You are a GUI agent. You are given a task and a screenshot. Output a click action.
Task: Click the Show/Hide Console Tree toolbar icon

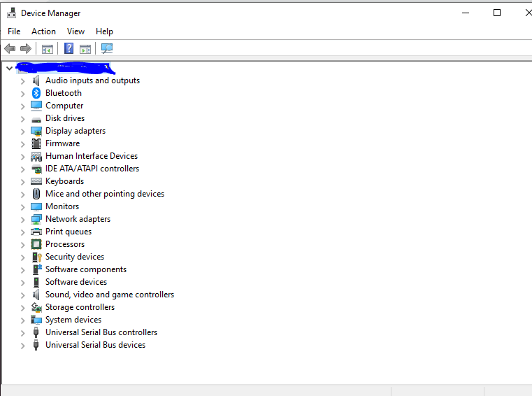point(48,48)
